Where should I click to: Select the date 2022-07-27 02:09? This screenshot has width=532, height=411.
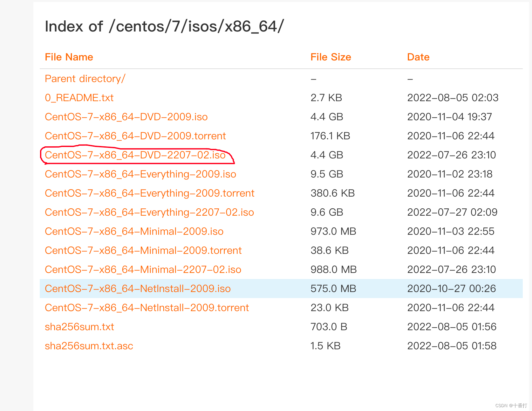(452, 212)
